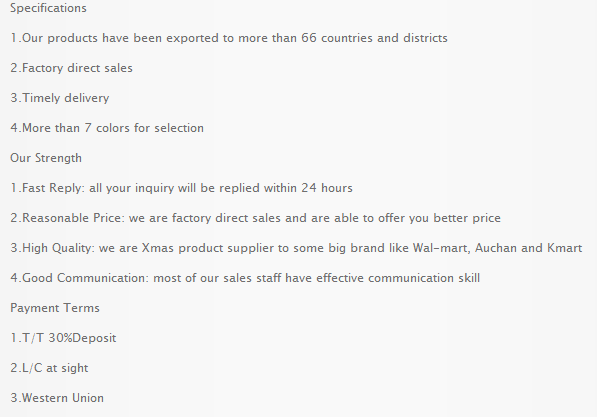Click the L/C at sight line
This screenshot has width=597, height=417.
pos(49,368)
